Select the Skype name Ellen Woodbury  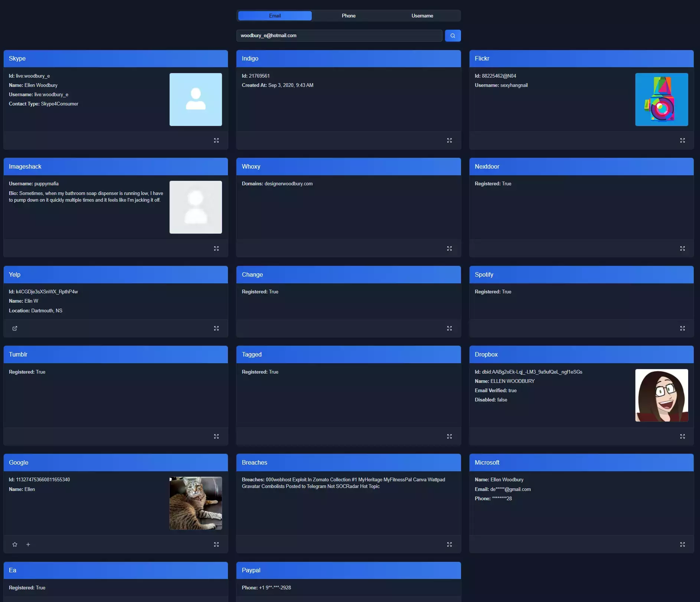point(41,85)
